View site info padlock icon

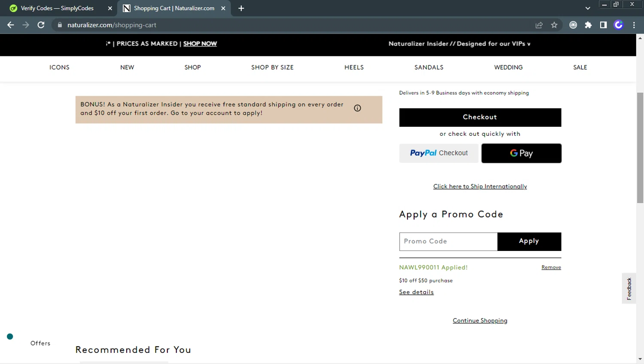(60, 25)
